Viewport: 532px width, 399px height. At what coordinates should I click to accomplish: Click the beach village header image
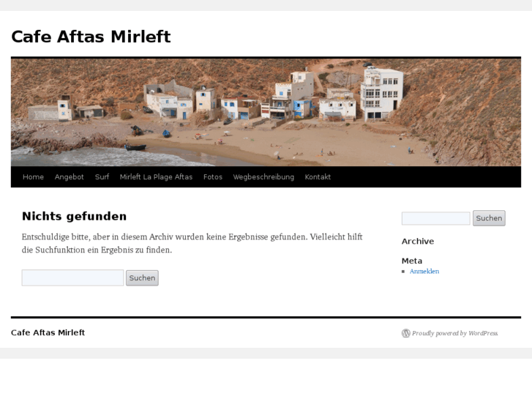point(266,113)
